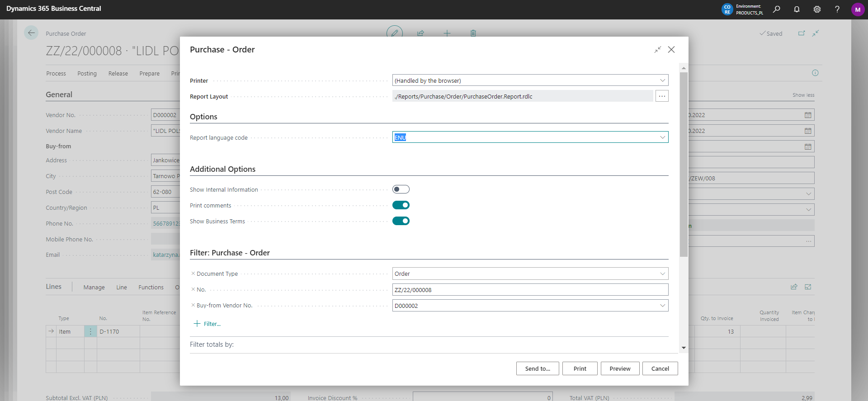Open Report Layout lookup ellipsis
868x401 pixels.
(662, 96)
